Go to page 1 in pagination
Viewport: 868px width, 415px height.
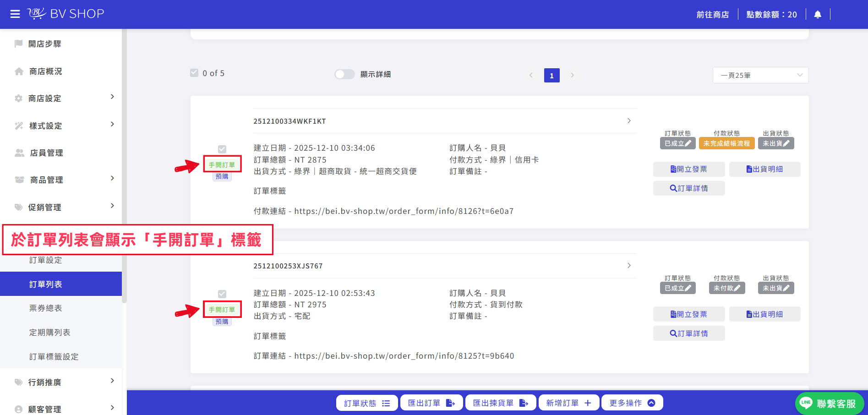coord(552,75)
